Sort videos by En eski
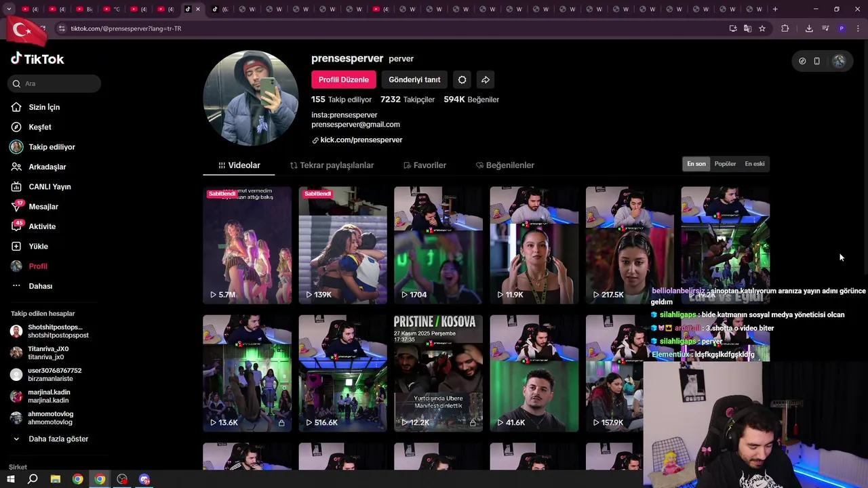Screen dimensions: 868x488 (x=755, y=164)
